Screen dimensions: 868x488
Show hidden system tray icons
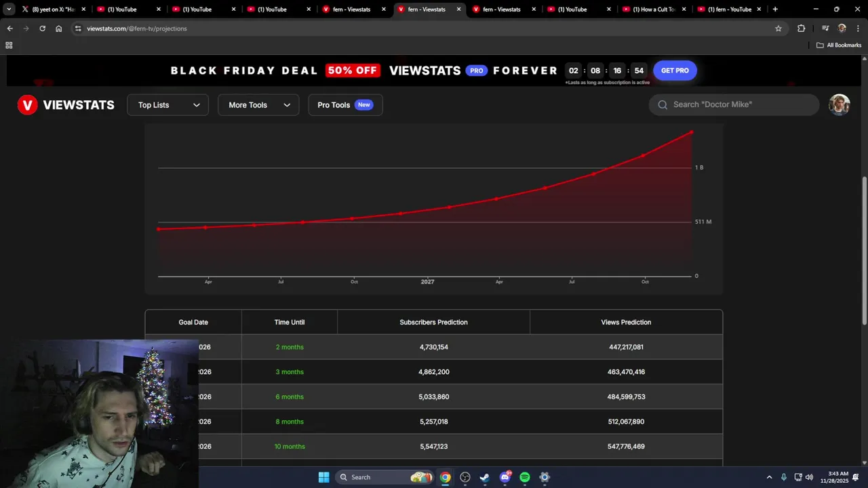pyautogui.click(x=769, y=477)
